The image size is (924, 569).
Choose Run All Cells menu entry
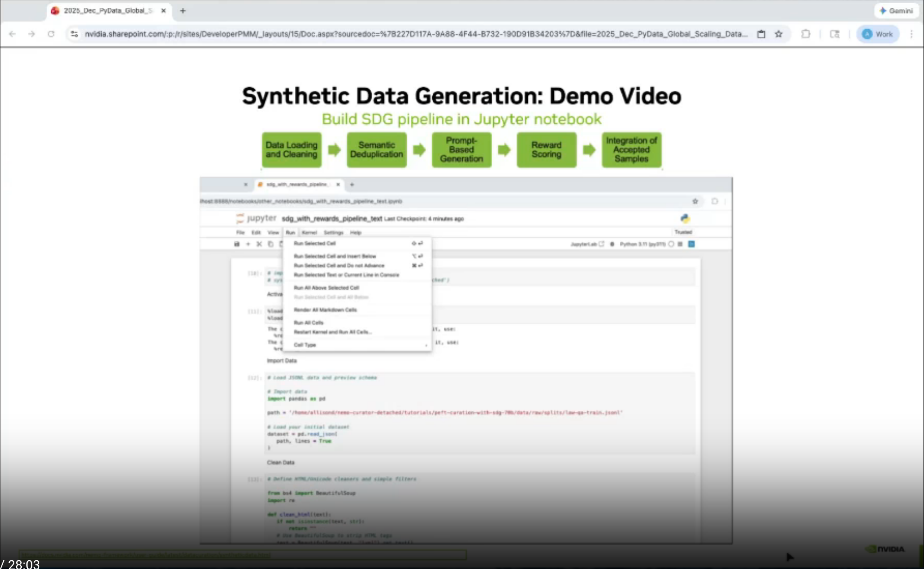[x=309, y=323]
